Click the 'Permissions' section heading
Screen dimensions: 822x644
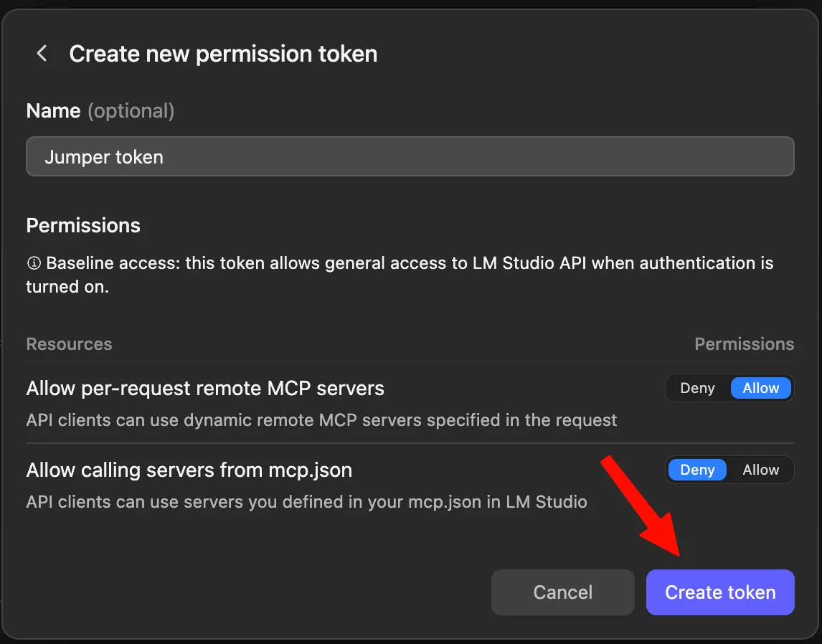pyautogui.click(x=83, y=225)
